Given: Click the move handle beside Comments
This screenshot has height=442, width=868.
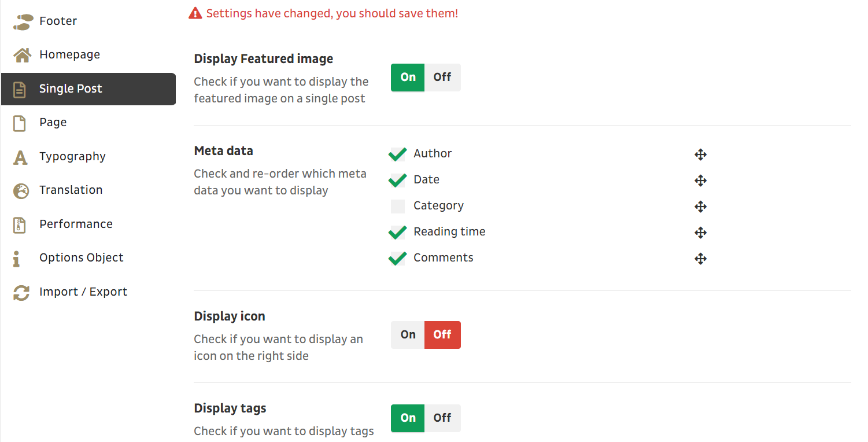Looking at the screenshot, I should pyautogui.click(x=700, y=259).
